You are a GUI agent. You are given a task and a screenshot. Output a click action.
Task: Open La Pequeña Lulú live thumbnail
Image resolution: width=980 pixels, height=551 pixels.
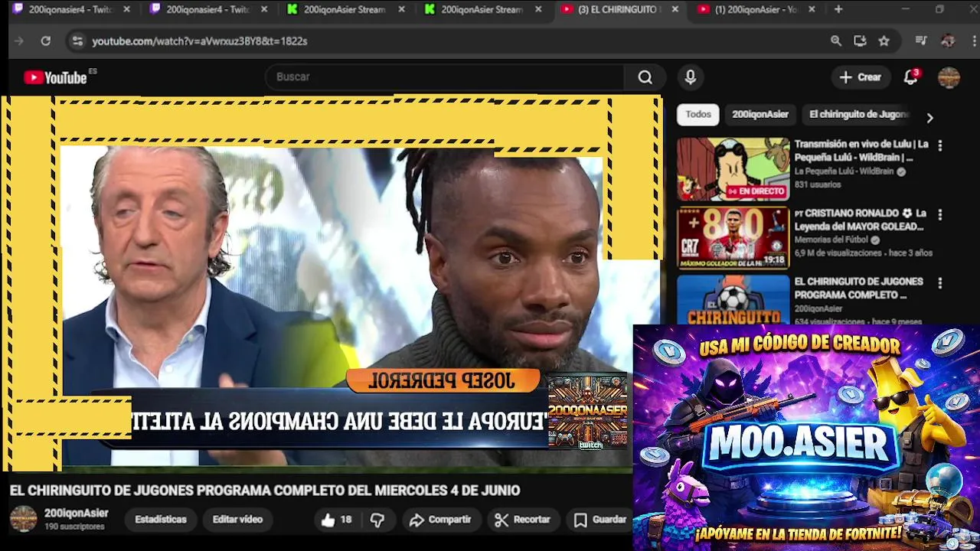[x=733, y=169]
